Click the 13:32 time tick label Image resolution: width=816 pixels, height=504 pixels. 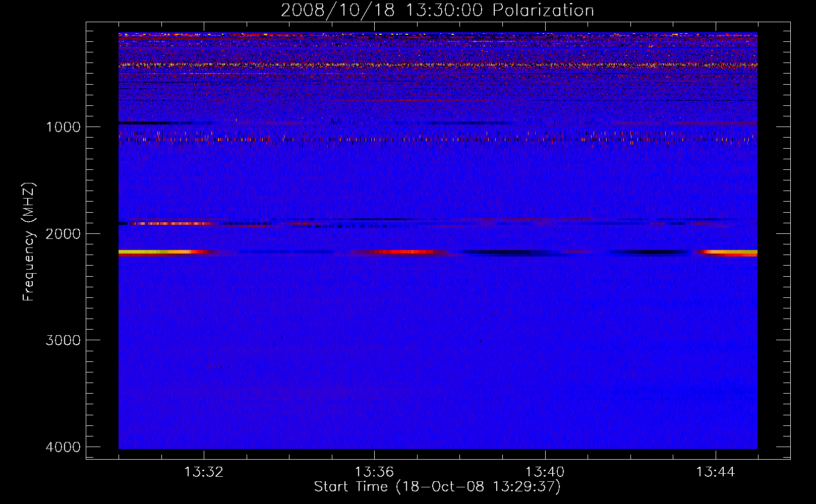point(204,472)
